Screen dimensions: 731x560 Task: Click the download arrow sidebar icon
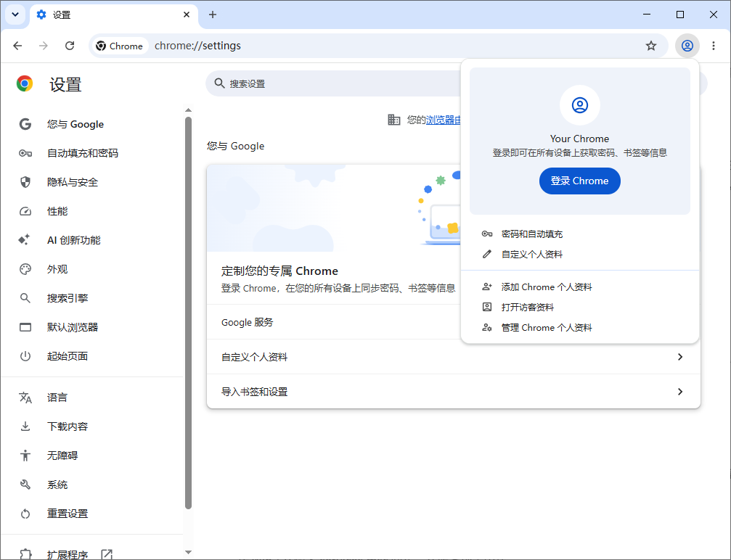click(25, 427)
